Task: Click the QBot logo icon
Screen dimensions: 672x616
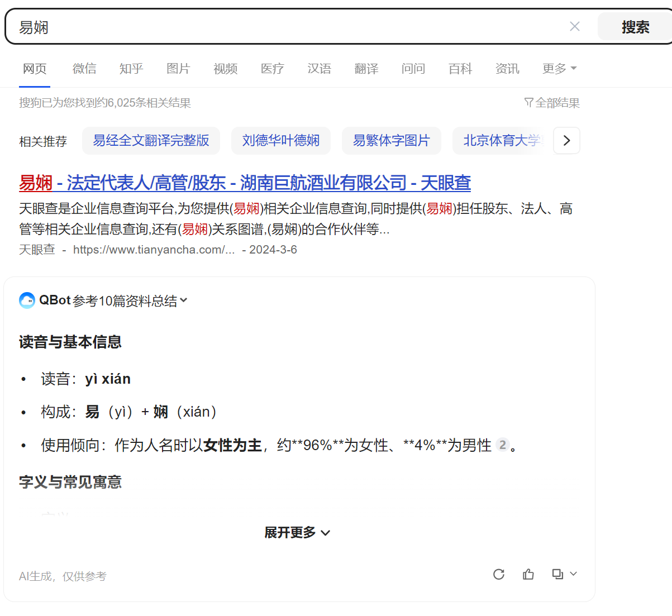Action: pyautogui.click(x=27, y=300)
